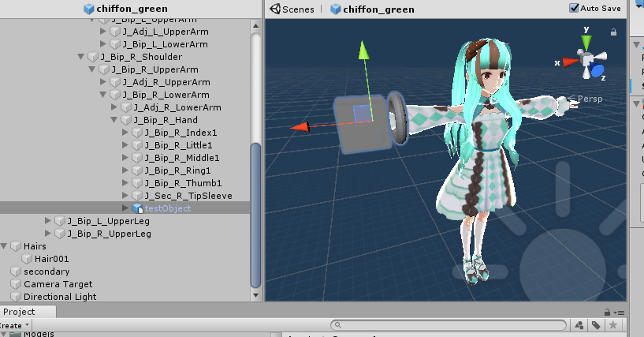Toggle the scene gizmo lock icon
The image size is (644, 337).
[613, 32]
